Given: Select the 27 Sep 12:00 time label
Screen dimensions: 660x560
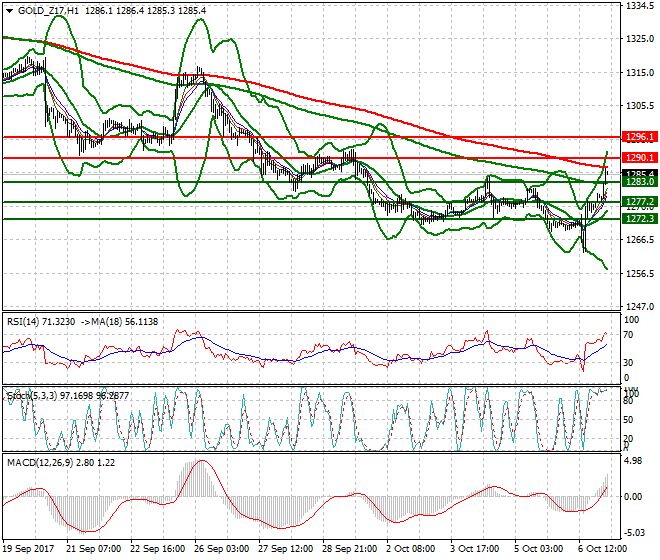Looking at the screenshot, I should coord(286,549).
